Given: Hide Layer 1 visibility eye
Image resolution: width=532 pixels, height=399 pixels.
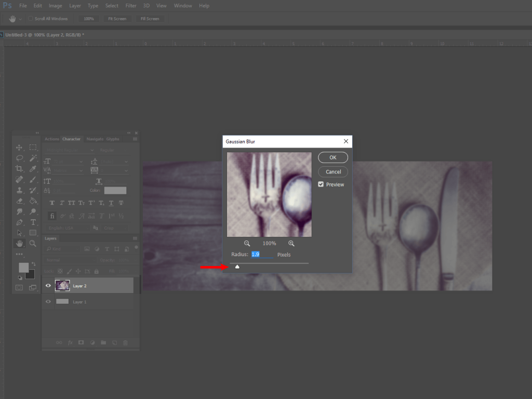Looking at the screenshot, I should point(48,302).
